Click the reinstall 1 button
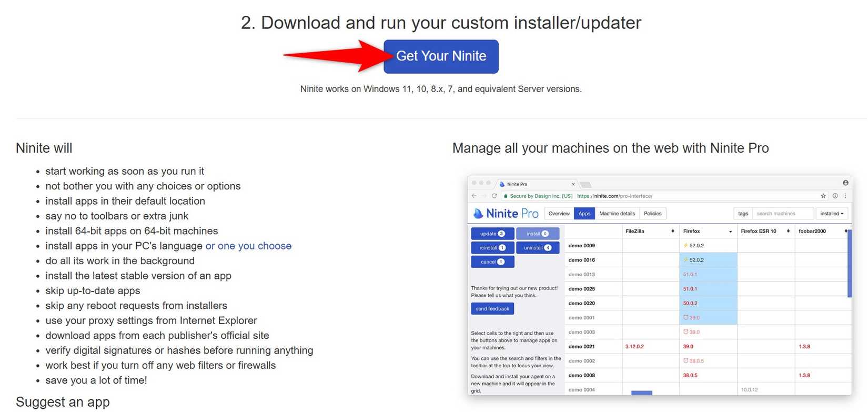This screenshot has width=868, height=412. (x=492, y=248)
